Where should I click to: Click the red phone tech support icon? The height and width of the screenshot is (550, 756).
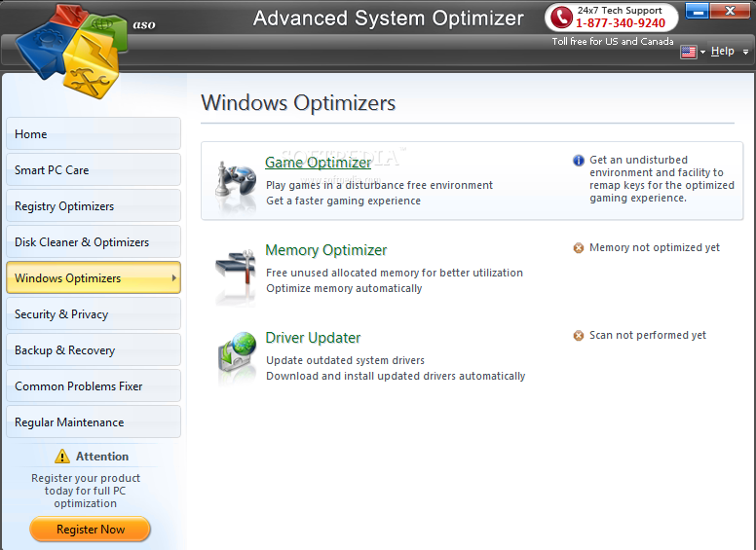coord(561,17)
